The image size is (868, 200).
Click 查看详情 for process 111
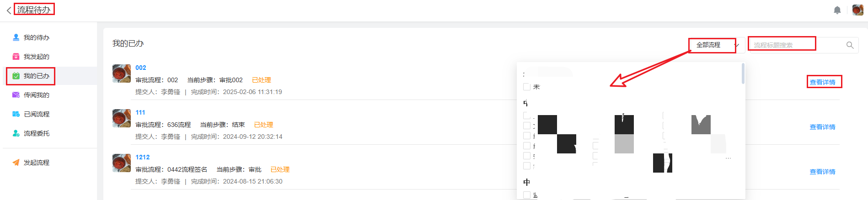click(x=822, y=127)
